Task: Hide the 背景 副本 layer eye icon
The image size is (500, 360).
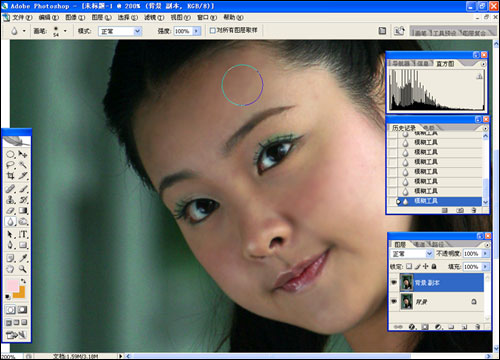Action: tap(394, 282)
